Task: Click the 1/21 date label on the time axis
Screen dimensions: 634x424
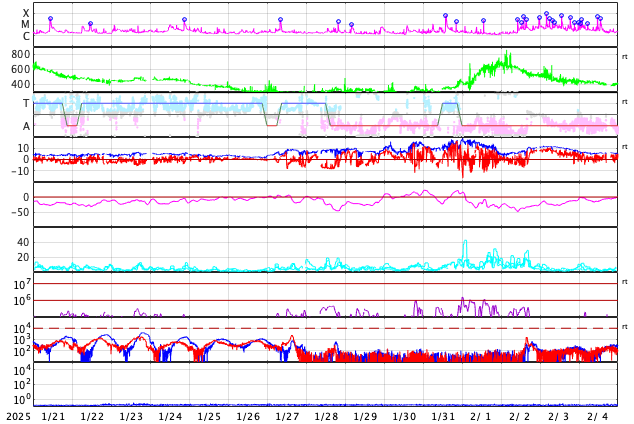Action: pyautogui.click(x=53, y=416)
